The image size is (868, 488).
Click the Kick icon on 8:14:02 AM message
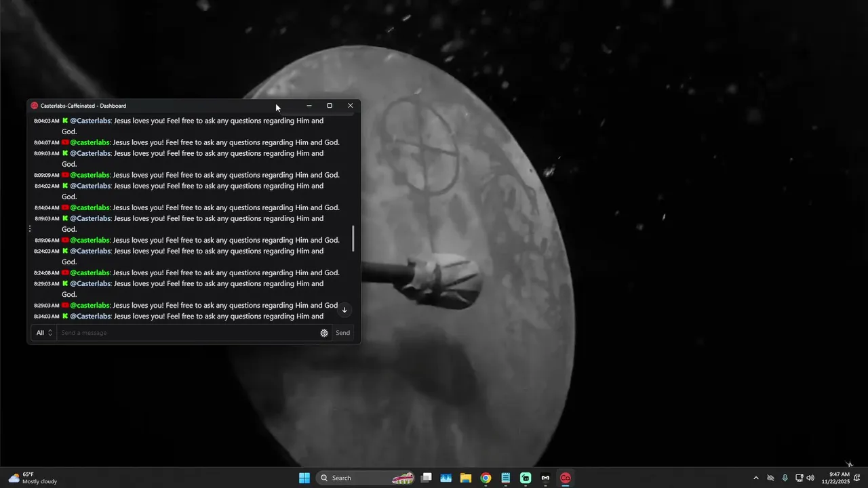pyautogui.click(x=65, y=186)
